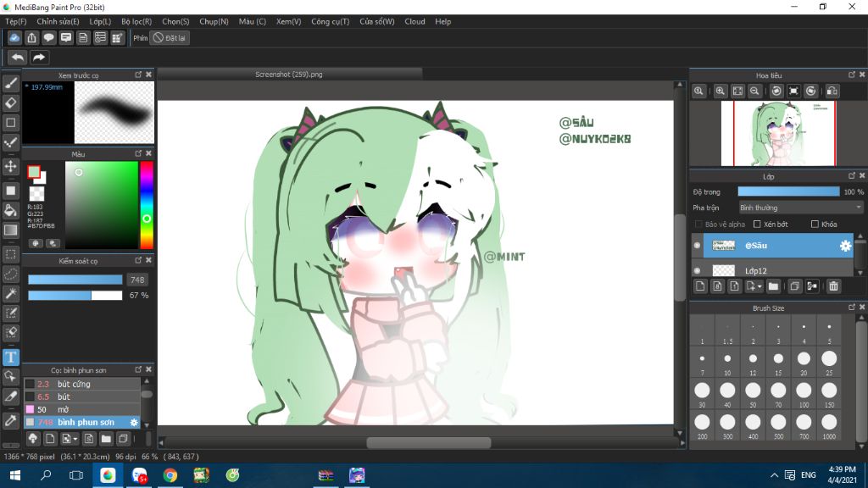868x488 pixels.
Task: Zoom out using Navigator magnifier minus
Action: (x=754, y=91)
